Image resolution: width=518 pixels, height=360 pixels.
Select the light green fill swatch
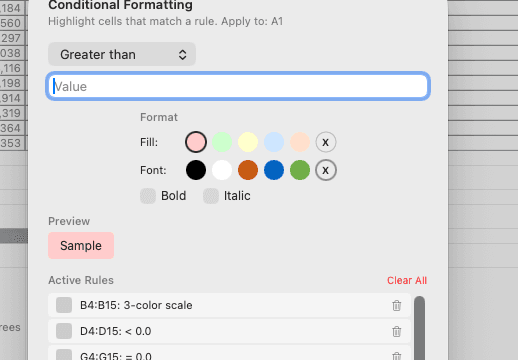coord(222,142)
